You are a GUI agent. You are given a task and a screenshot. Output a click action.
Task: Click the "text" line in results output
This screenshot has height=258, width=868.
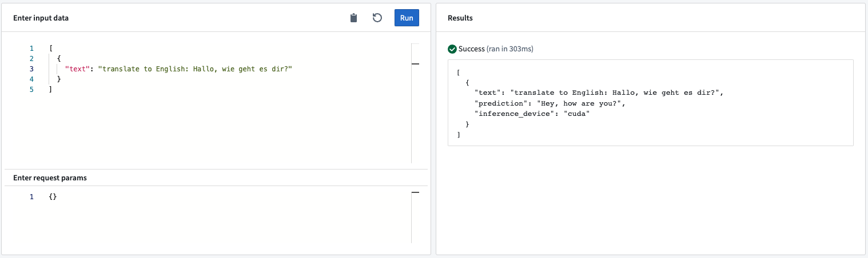point(600,92)
